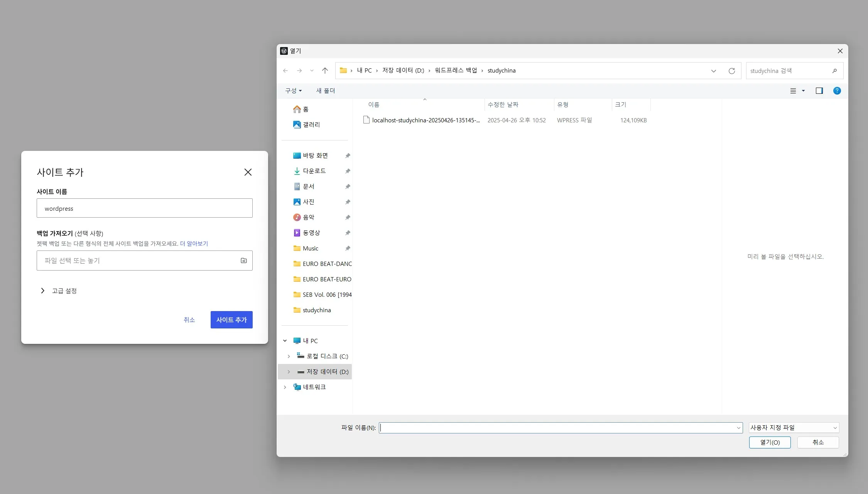Expand the '네트워크' tree node

[x=285, y=387]
